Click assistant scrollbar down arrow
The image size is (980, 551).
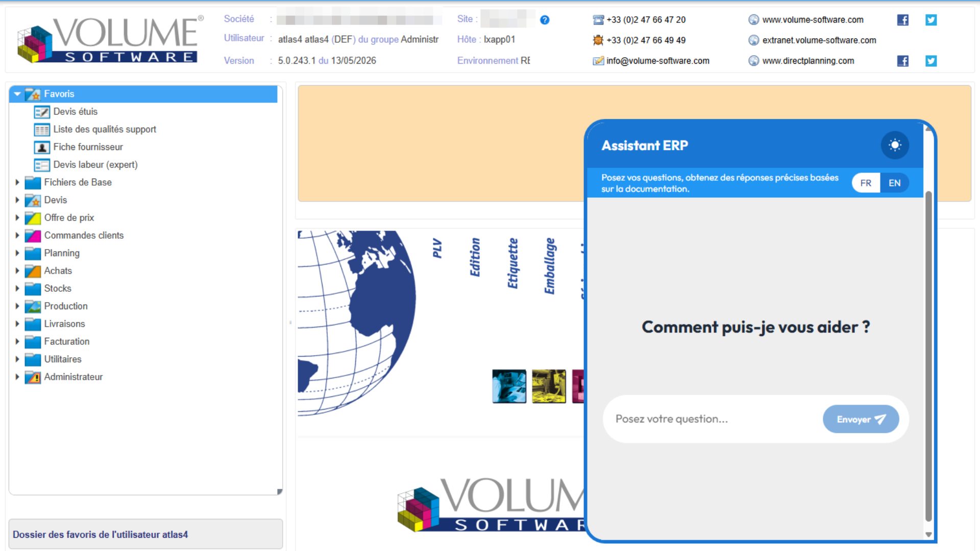pyautogui.click(x=928, y=534)
